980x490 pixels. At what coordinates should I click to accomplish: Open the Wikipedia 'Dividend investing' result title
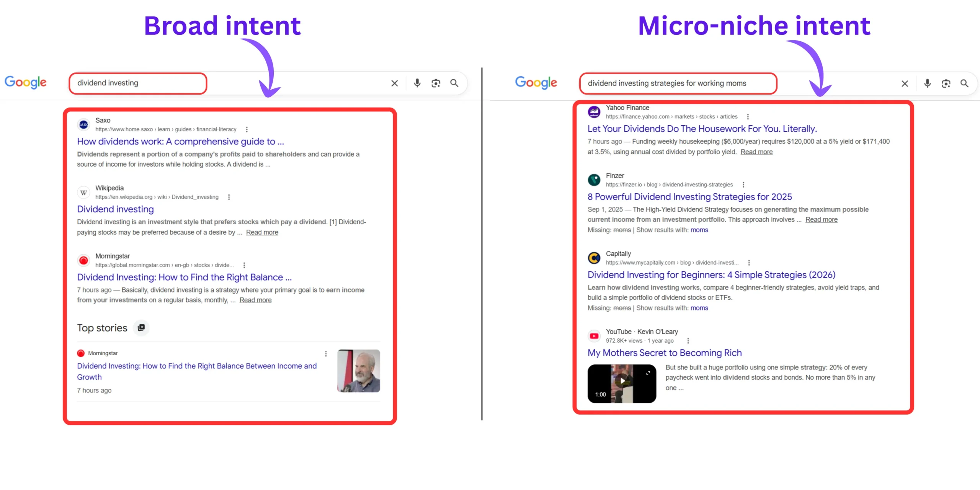click(115, 209)
